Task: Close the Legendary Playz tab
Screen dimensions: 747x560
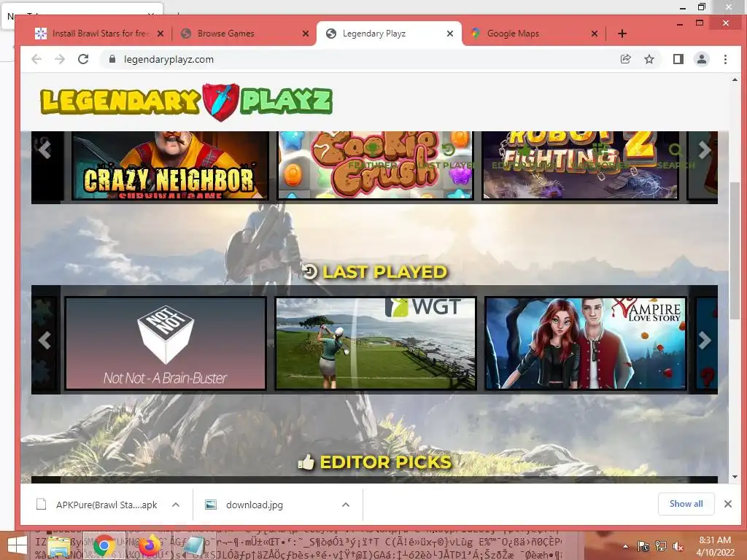Action: tap(449, 34)
